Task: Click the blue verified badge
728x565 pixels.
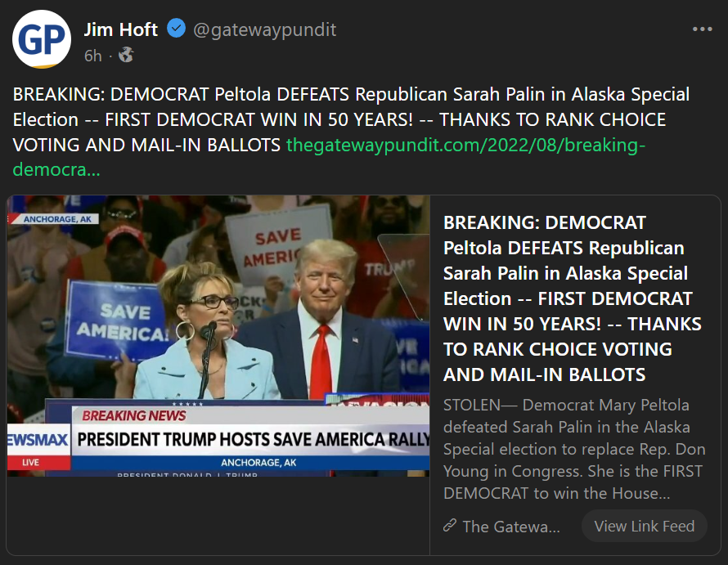Action: [x=176, y=29]
